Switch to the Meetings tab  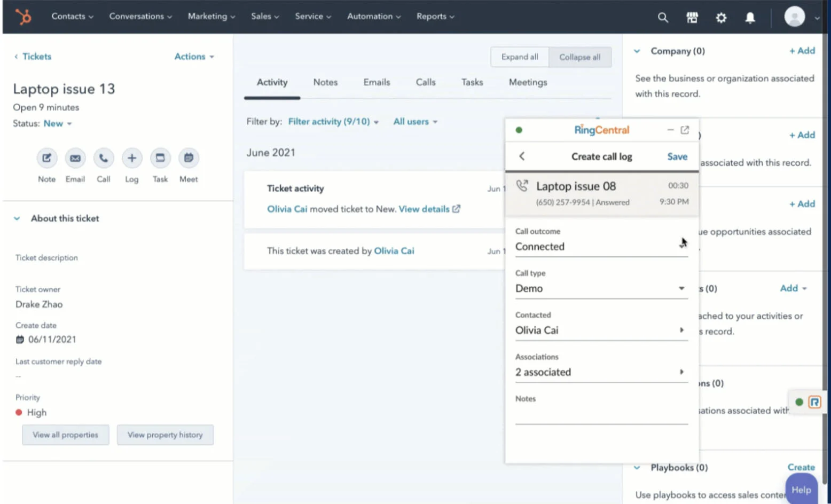point(528,82)
